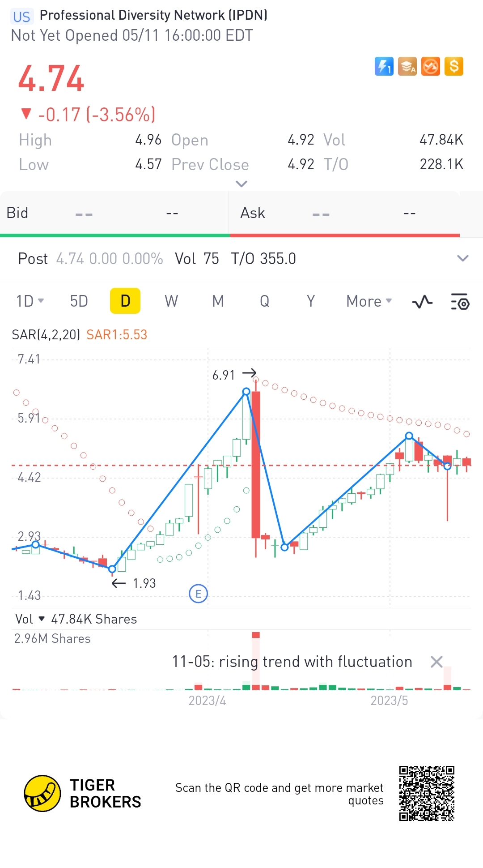Image resolution: width=483 pixels, height=868 pixels.
Task: Select the M monthly chart tab
Action: [218, 301]
